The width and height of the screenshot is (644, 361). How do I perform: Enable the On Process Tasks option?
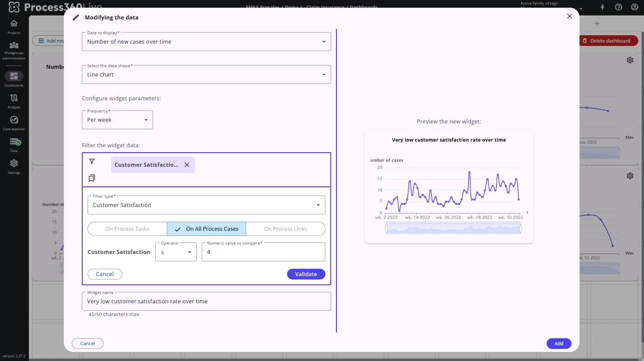[x=127, y=229]
